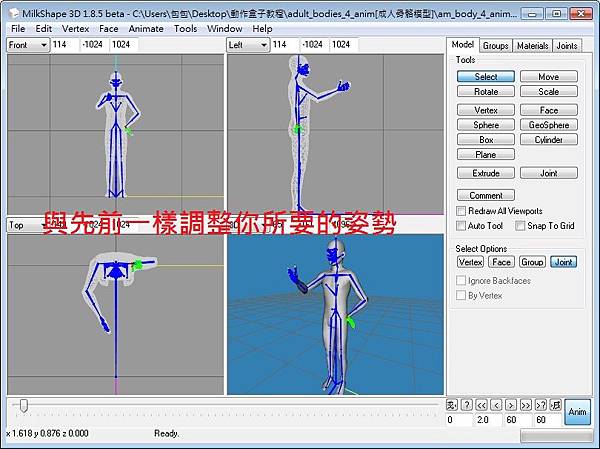Switch to the Groups tab
This screenshot has height=449, width=600.
(x=496, y=46)
